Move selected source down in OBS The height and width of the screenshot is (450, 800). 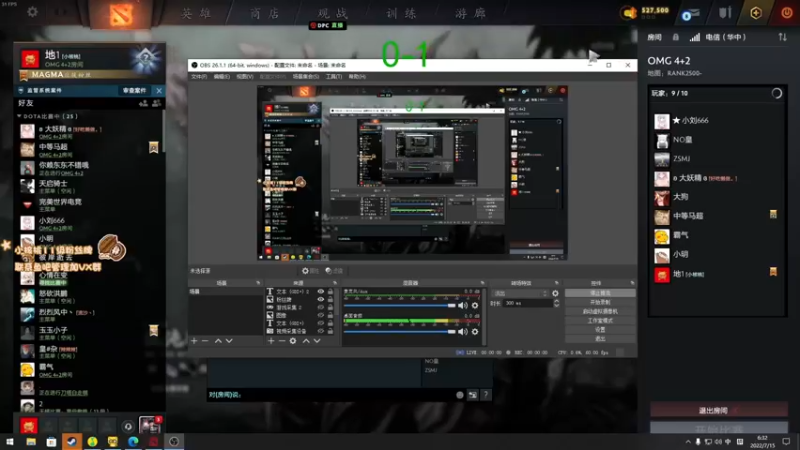pyautogui.click(x=317, y=340)
